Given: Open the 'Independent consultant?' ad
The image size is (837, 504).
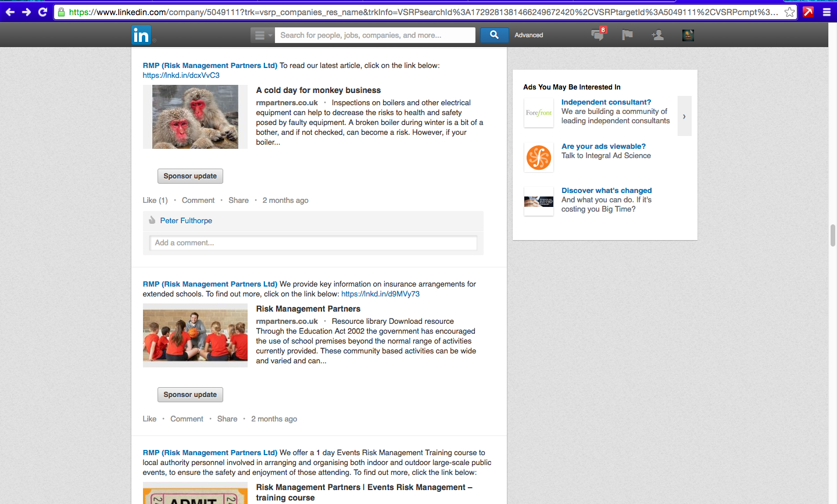Looking at the screenshot, I should pos(606,102).
